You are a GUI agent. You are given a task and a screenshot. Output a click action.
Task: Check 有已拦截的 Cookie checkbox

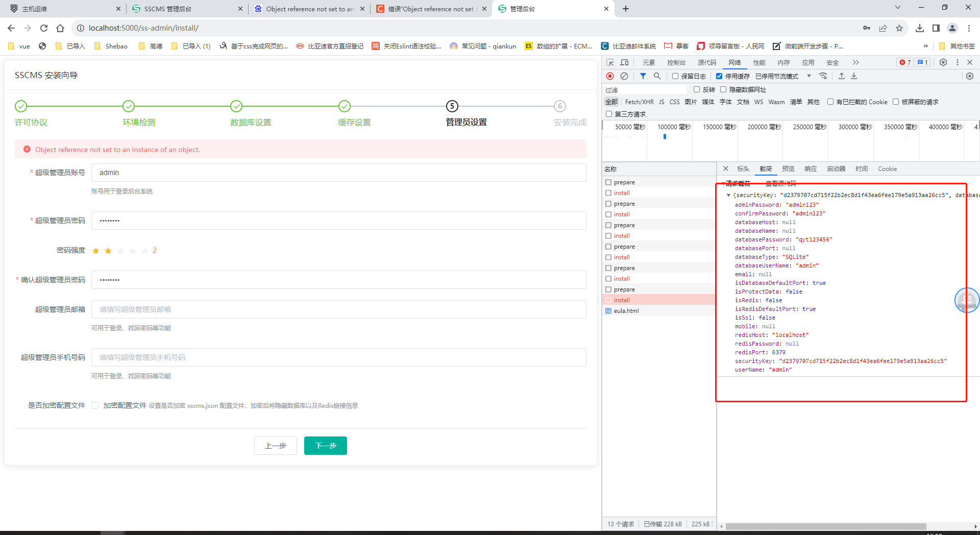830,102
